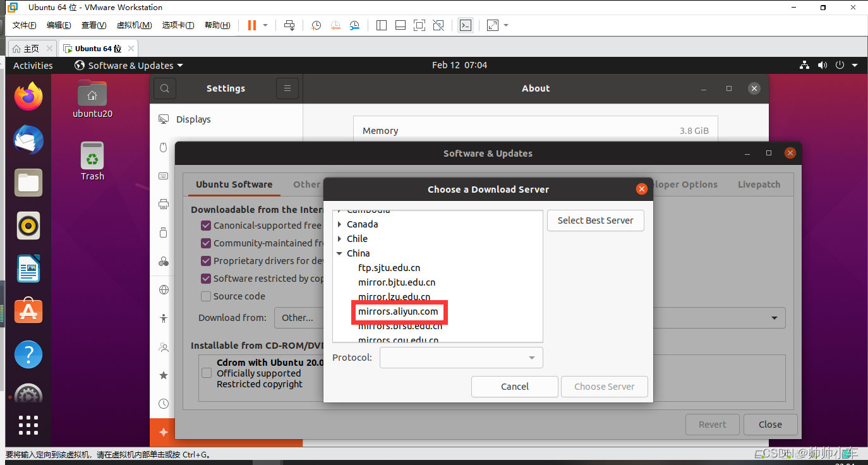This screenshot has width=868, height=465.
Task: Click the stretch guest display icon
Action: [x=493, y=25]
